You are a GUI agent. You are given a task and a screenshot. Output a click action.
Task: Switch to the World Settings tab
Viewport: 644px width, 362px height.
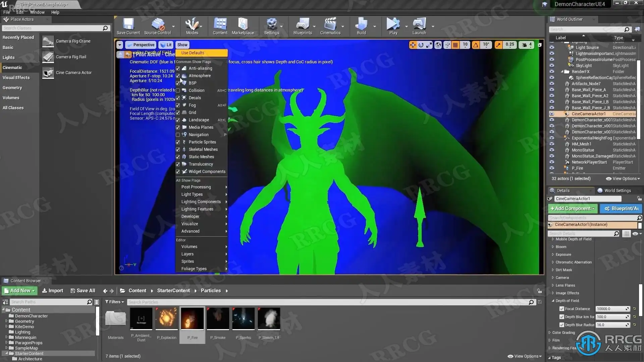pyautogui.click(x=614, y=191)
